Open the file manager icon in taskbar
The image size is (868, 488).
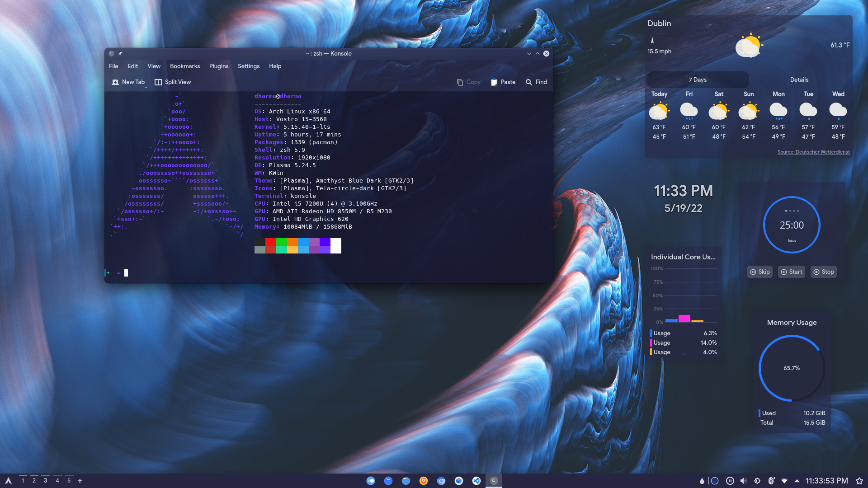(x=406, y=481)
